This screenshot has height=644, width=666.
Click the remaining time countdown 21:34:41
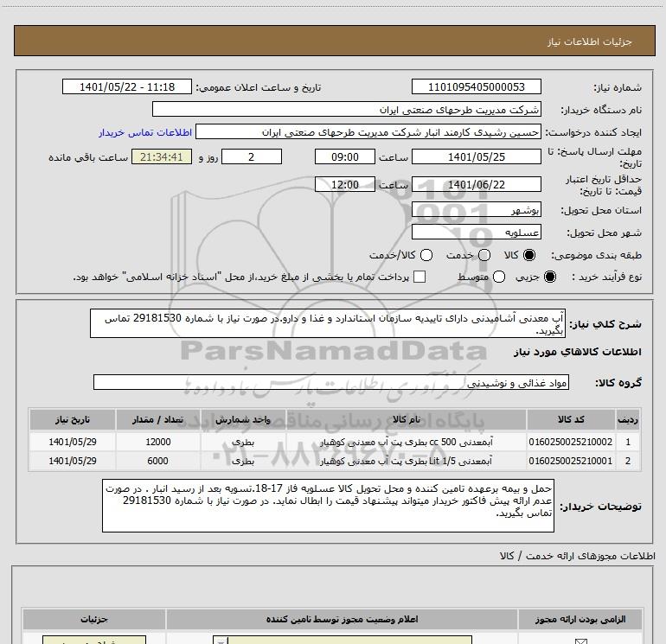click(162, 156)
